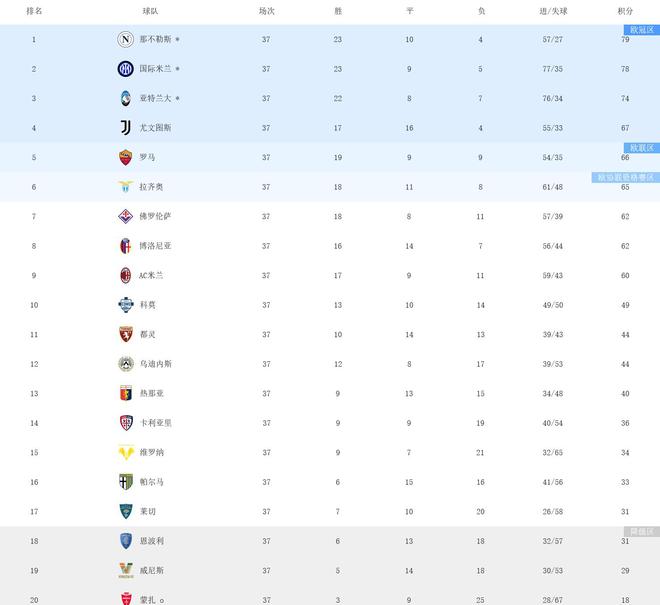The image size is (660, 605).
Task: Click the Juventus (尤文图斯) logo
Action: pyautogui.click(x=125, y=128)
